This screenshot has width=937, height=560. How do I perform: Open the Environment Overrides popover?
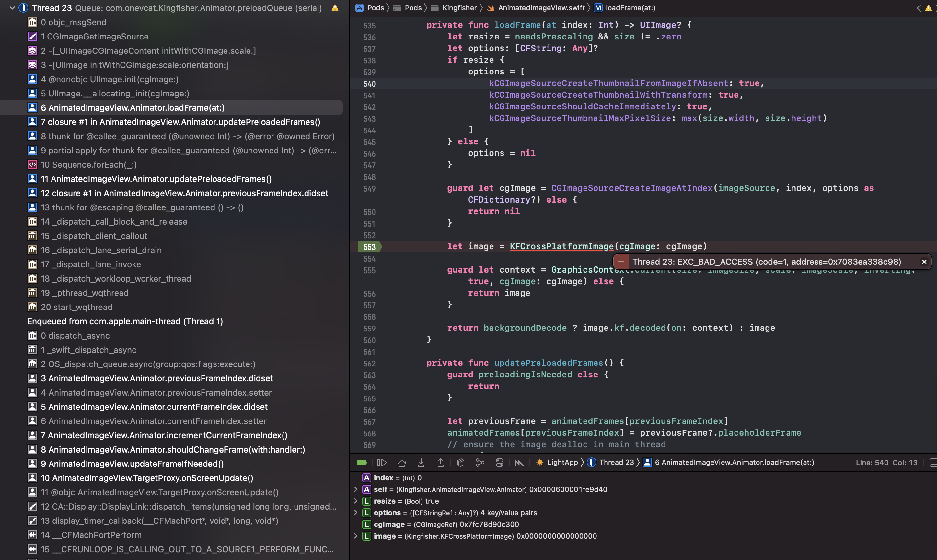pos(500,462)
